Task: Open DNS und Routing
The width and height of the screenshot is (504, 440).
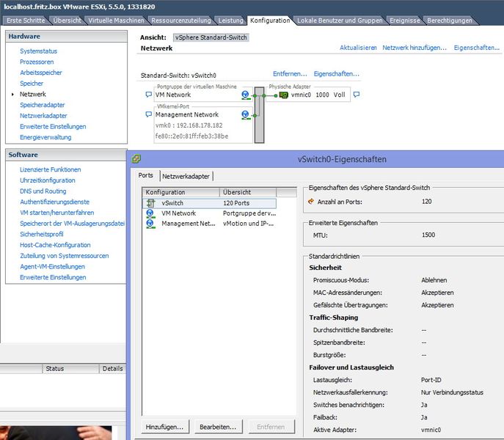Action: [x=43, y=191]
